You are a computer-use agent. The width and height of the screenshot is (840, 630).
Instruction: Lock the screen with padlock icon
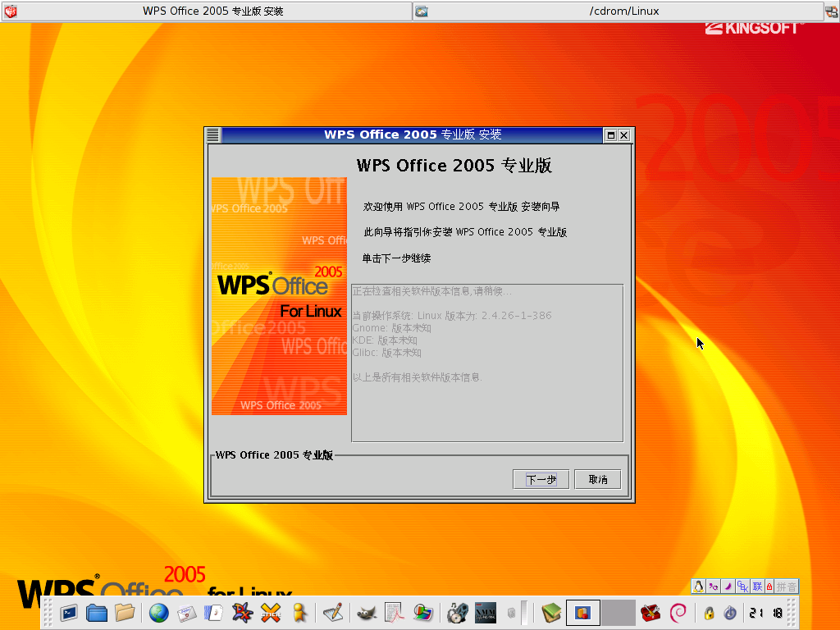click(x=709, y=612)
